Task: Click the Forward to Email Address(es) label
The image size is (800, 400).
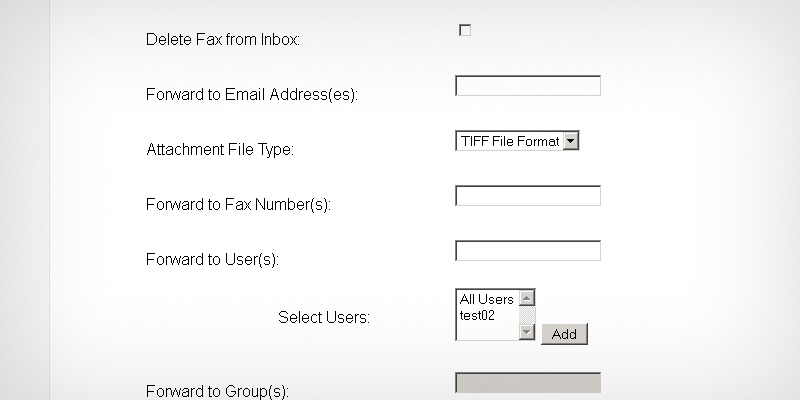Action: coord(252,95)
